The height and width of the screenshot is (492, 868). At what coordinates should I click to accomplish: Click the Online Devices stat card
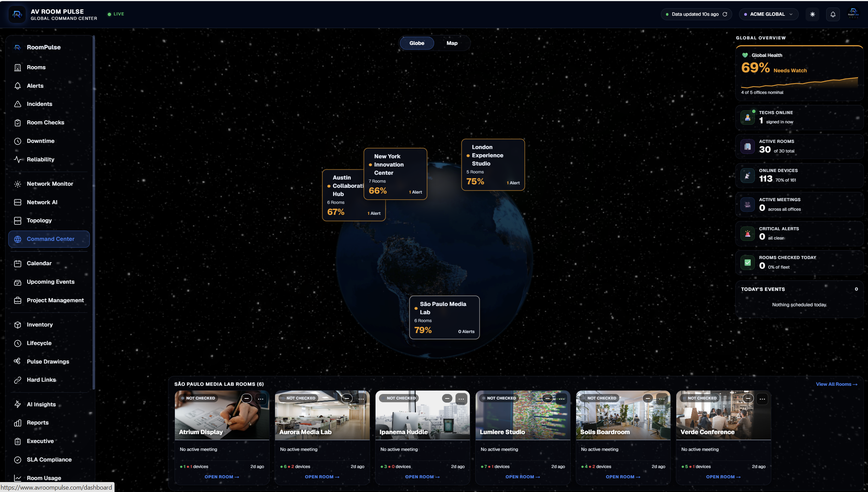[799, 176]
